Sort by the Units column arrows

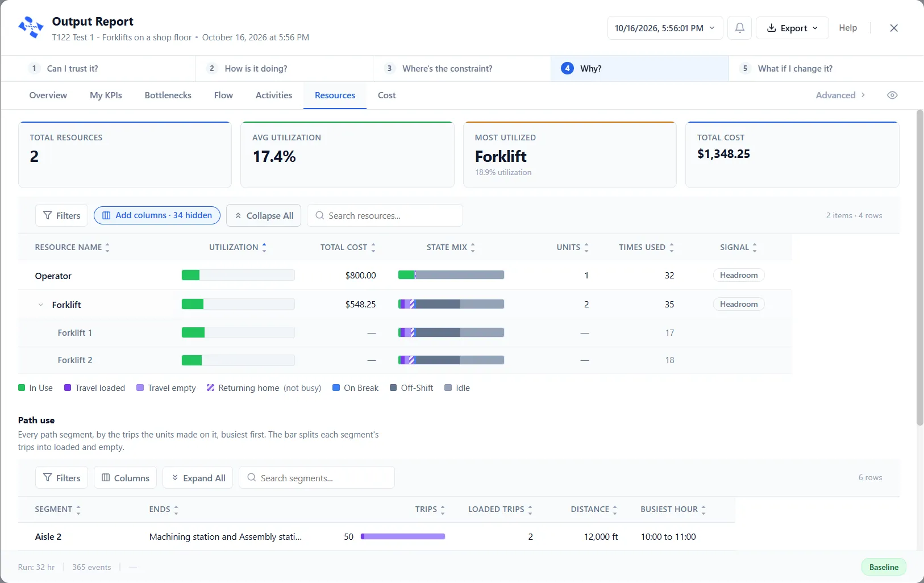(586, 247)
